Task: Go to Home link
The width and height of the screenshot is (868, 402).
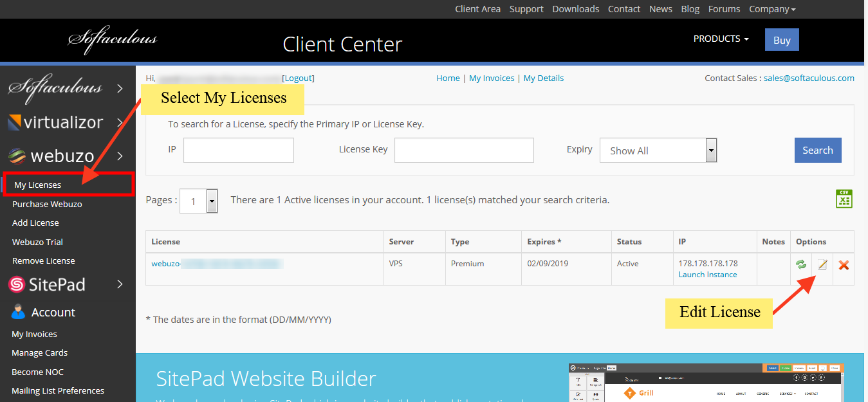Action: [x=448, y=78]
